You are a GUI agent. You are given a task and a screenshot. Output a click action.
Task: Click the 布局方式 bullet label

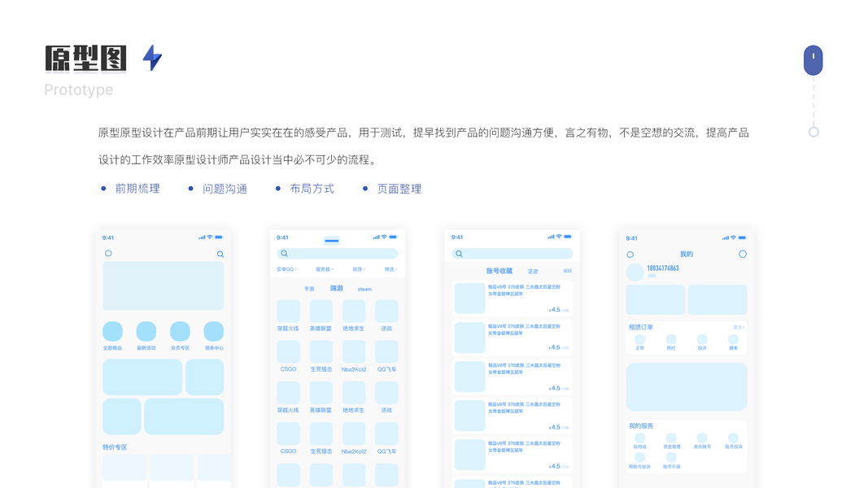tap(312, 189)
